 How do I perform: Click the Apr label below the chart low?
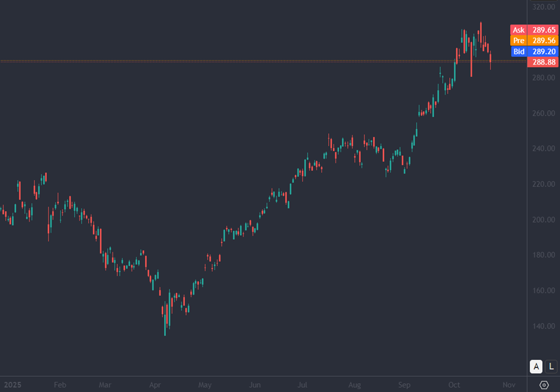(x=155, y=385)
